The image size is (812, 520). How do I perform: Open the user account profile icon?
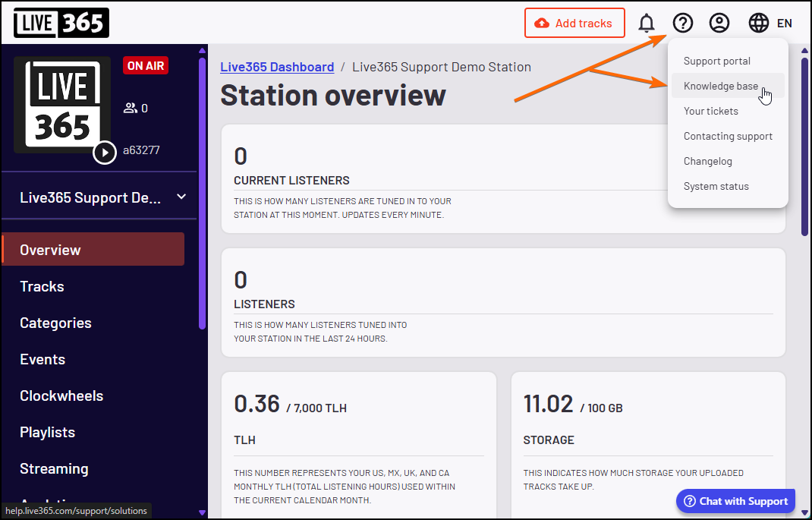[719, 23]
